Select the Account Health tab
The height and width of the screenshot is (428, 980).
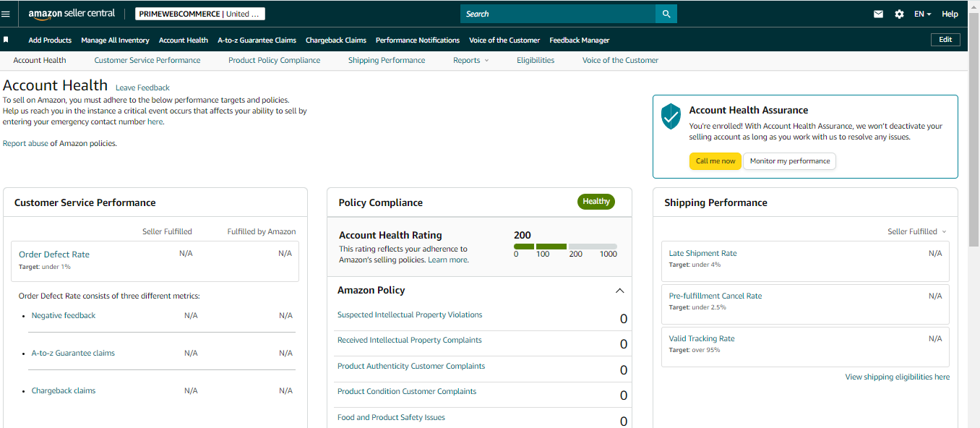tap(40, 60)
